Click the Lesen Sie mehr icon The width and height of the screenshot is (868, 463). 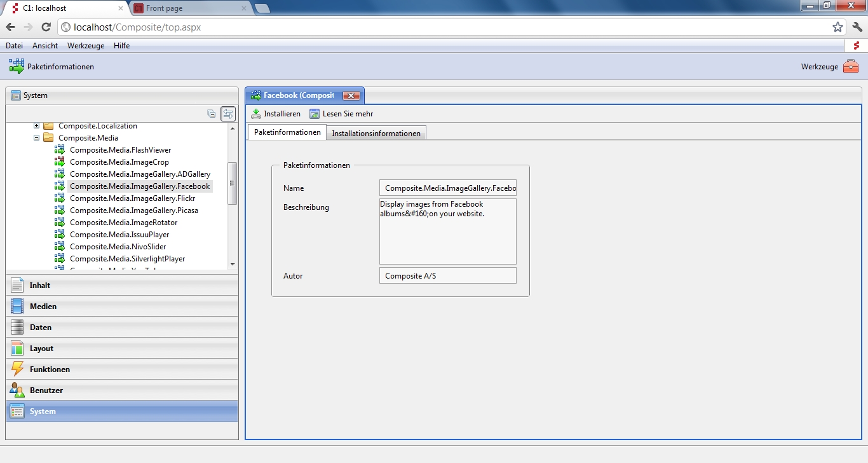tap(315, 114)
